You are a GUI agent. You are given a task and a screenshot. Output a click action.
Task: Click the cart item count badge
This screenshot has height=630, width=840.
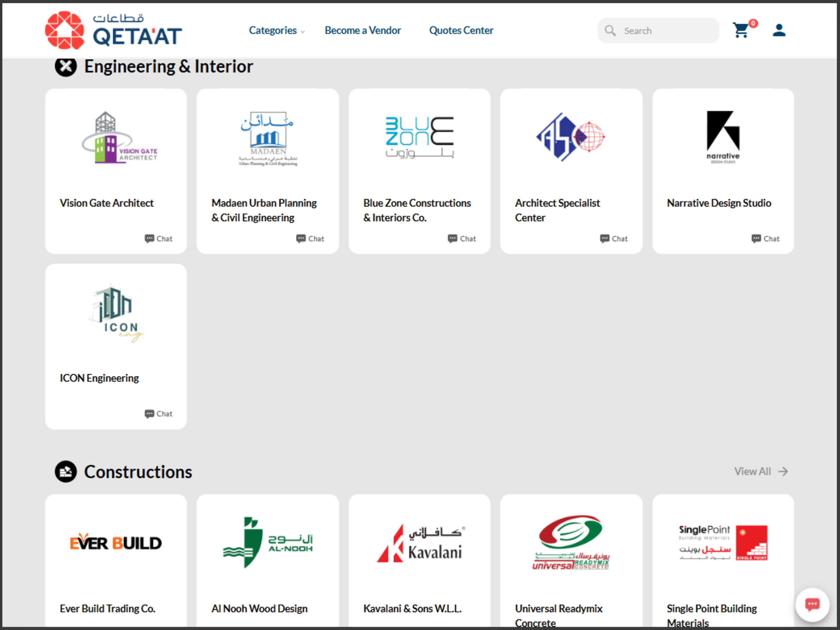[753, 23]
